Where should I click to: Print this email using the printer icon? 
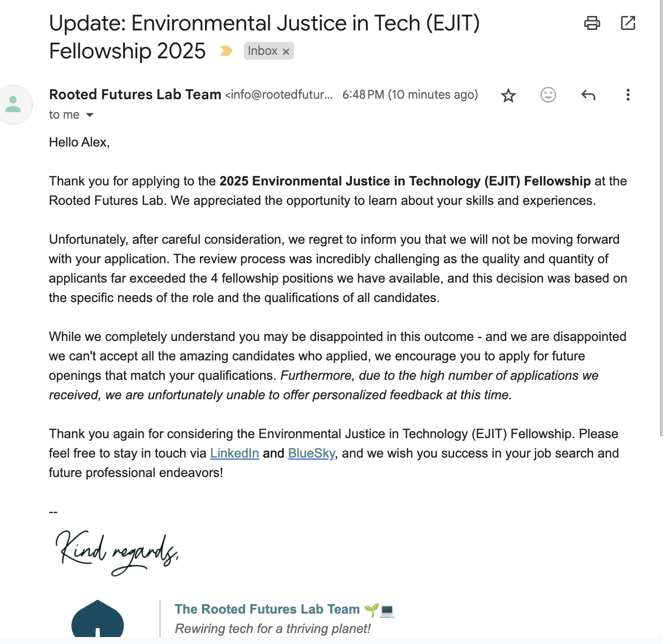[592, 23]
